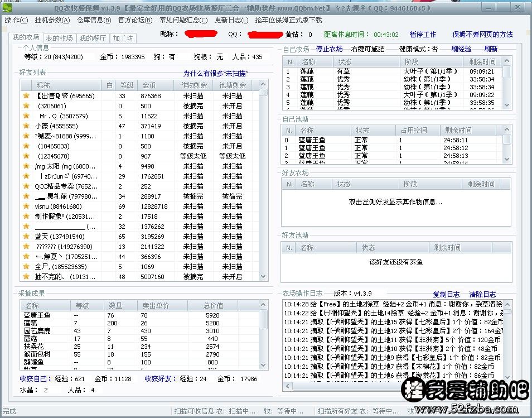The width and height of the screenshot is (532, 418).
Task: Click the 复制日志 link
Action: (x=446, y=294)
